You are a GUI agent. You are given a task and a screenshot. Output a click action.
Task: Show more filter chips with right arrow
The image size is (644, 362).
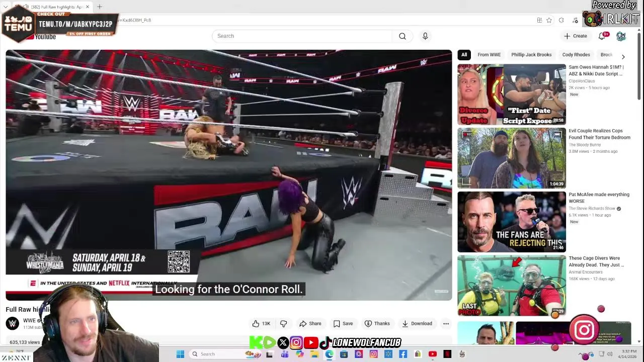pyautogui.click(x=623, y=56)
